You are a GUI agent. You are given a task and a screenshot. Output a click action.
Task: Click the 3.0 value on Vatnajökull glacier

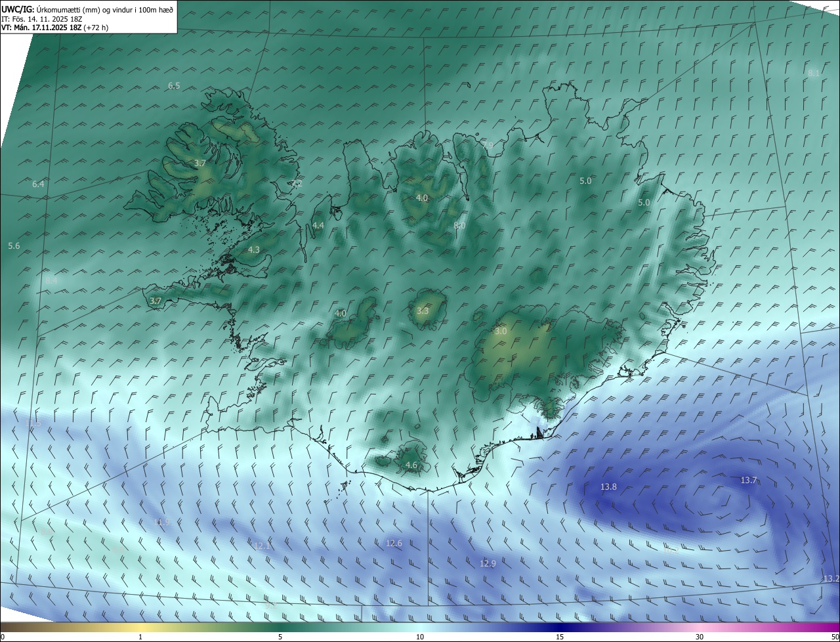[501, 332]
